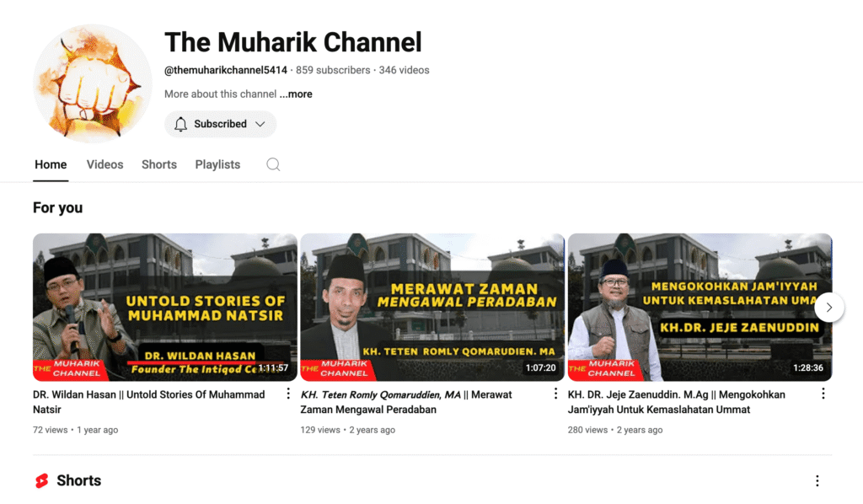This screenshot has width=863, height=504.
Task: Open options menu for Jeje Zaenuddin video
Action: 823,394
